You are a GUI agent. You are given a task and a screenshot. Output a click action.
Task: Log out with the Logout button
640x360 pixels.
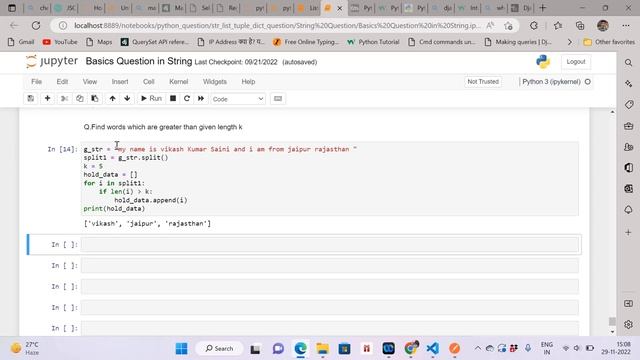tap(576, 62)
